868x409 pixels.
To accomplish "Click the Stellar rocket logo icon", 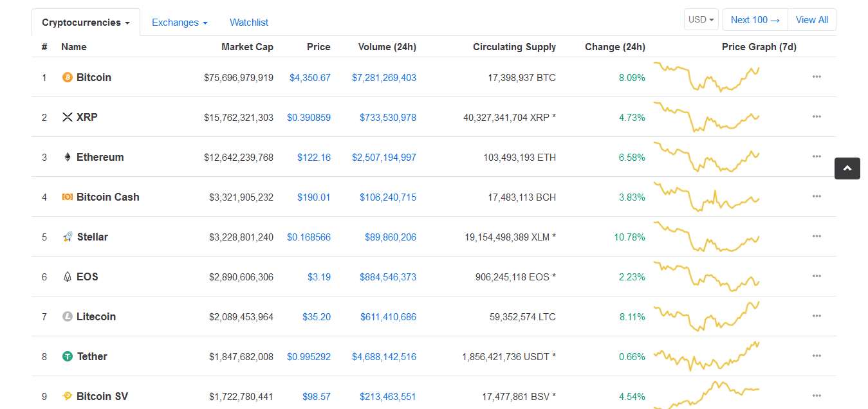I will tap(68, 237).
